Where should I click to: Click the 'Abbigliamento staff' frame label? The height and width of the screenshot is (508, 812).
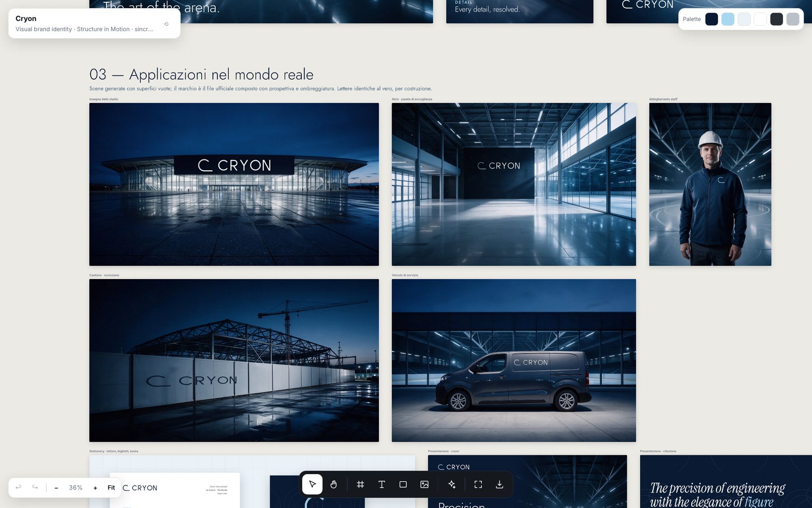tap(663, 99)
